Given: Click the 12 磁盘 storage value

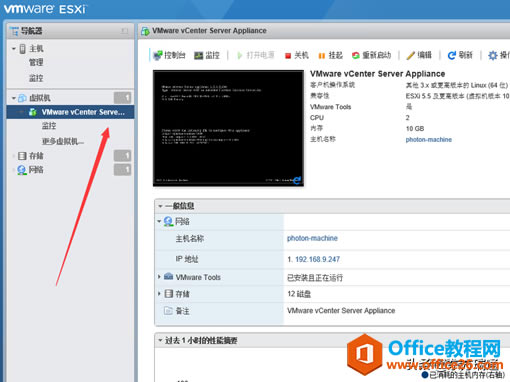Looking at the screenshot, I should coord(299,294).
